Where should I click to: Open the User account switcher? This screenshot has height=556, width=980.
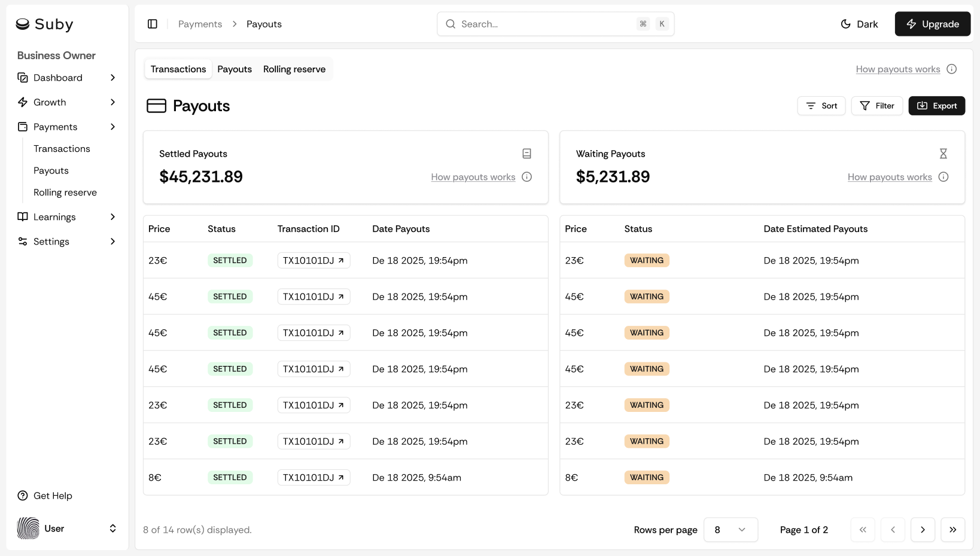112,528
